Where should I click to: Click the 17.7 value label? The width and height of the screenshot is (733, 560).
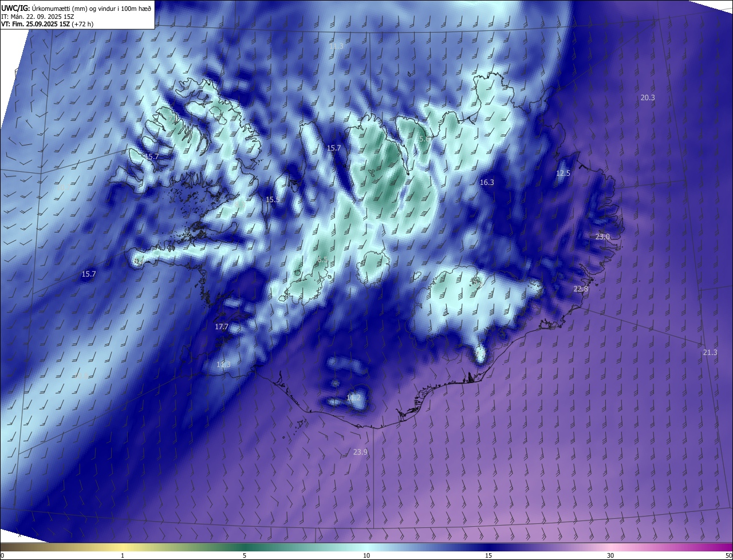click(x=222, y=327)
